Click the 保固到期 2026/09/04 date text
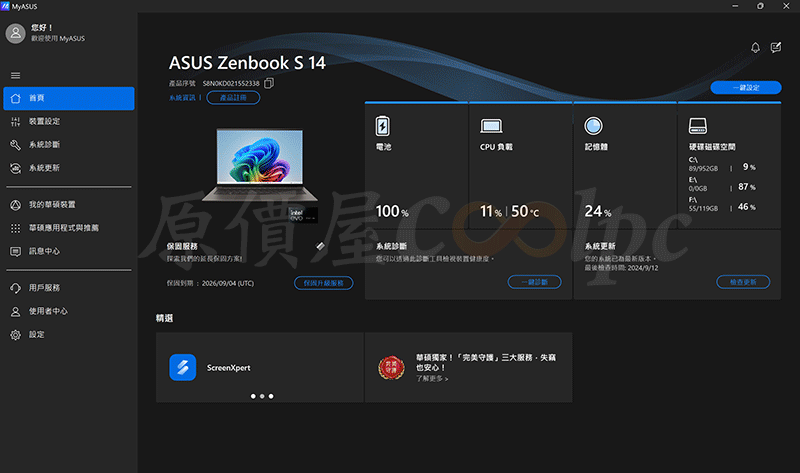The width and height of the screenshot is (800, 473). [210, 283]
